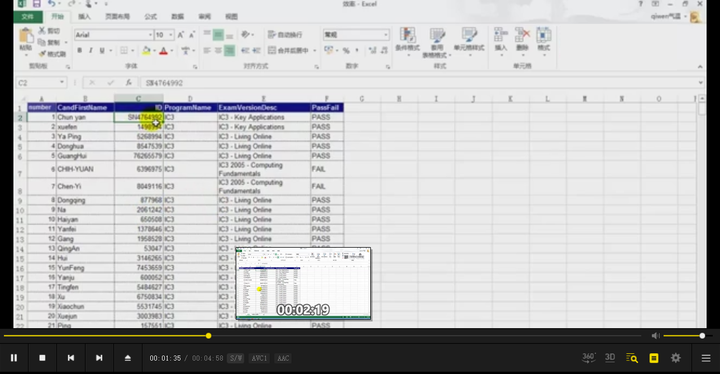Click the preview thumbnail at 00:02:19
The image size is (720, 374).
(x=303, y=283)
